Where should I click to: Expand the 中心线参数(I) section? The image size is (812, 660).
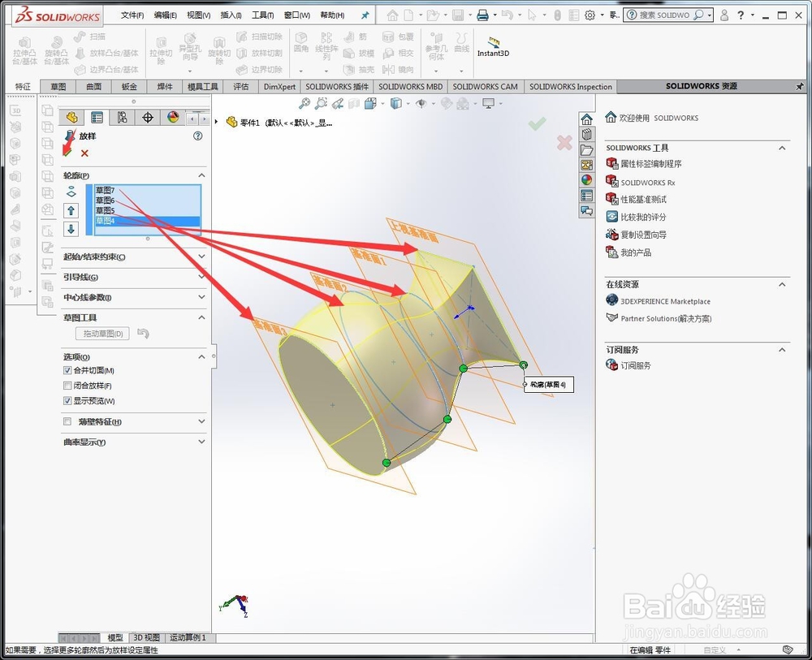pos(201,297)
